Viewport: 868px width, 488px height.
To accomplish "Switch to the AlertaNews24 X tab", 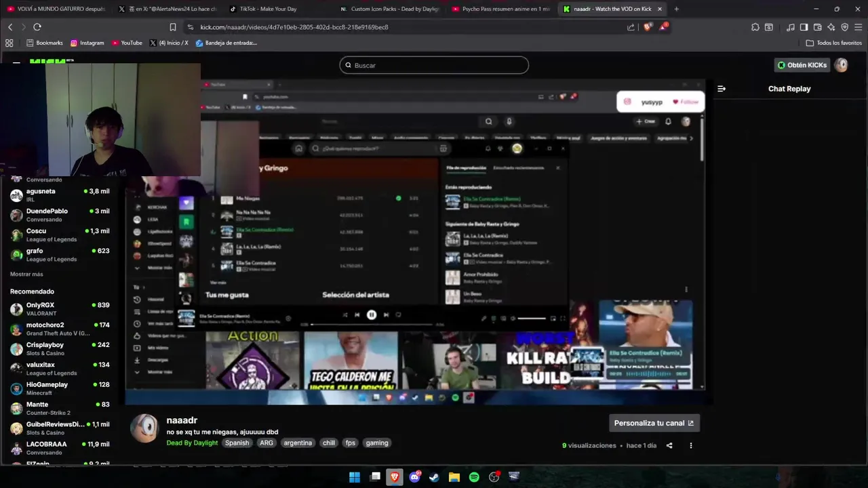I will [x=167, y=9].
